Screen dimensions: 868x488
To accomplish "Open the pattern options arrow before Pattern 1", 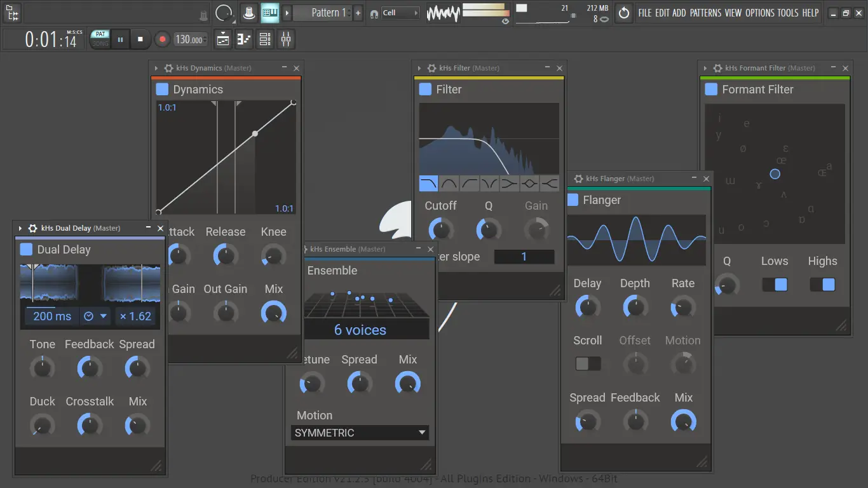I will tap(287, 13).
